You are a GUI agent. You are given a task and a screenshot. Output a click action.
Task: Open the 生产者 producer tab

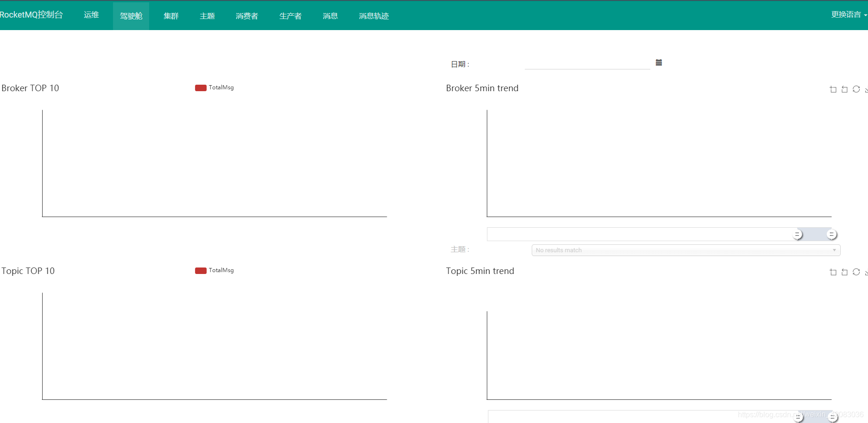point(290,16)
